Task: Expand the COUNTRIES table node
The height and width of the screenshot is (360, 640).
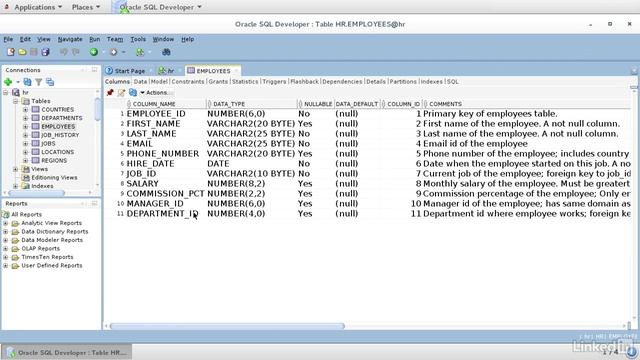Action: 25,109
